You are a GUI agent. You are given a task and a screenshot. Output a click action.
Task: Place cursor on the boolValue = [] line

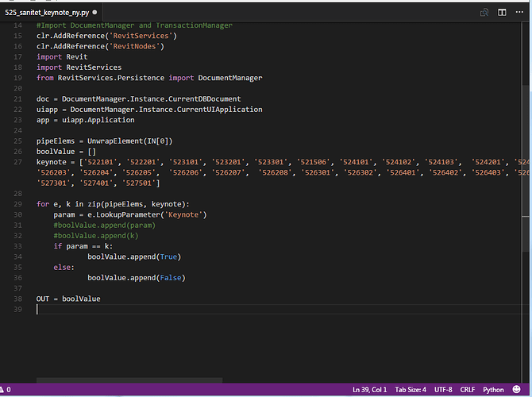pos(66,151)
